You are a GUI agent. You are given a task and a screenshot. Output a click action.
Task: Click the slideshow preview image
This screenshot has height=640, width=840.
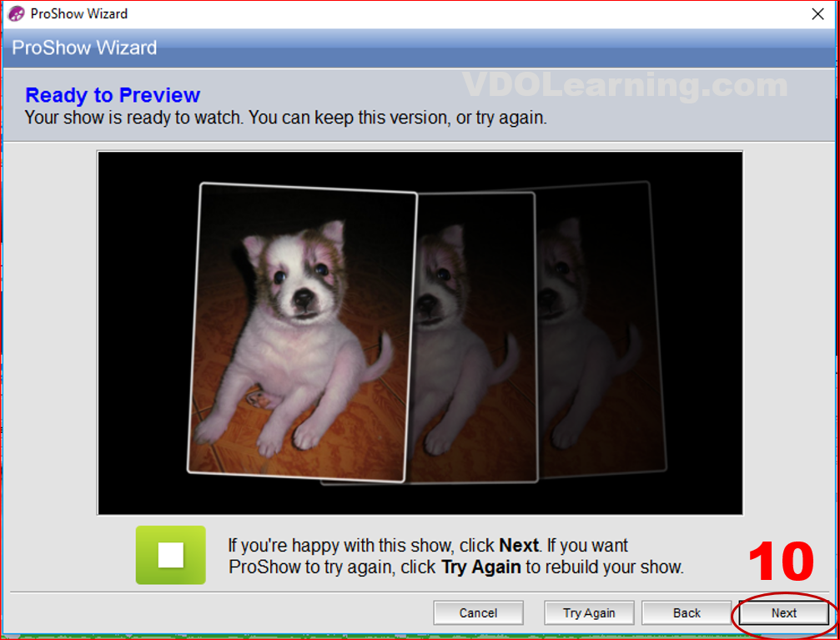420,333
